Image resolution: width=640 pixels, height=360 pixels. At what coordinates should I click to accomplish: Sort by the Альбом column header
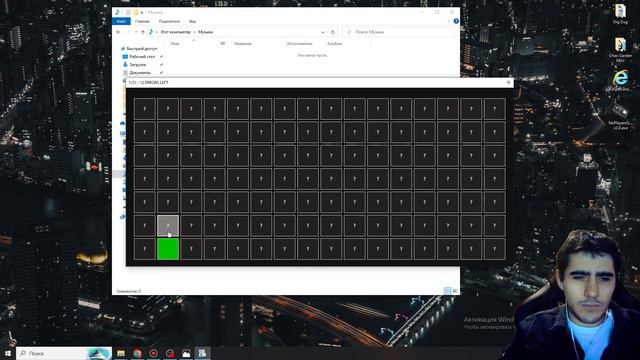335,44
